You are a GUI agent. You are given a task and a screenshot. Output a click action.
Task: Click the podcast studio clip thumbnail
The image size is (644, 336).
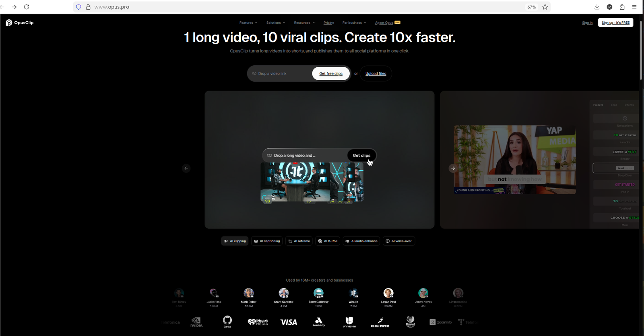coord(295,182)
